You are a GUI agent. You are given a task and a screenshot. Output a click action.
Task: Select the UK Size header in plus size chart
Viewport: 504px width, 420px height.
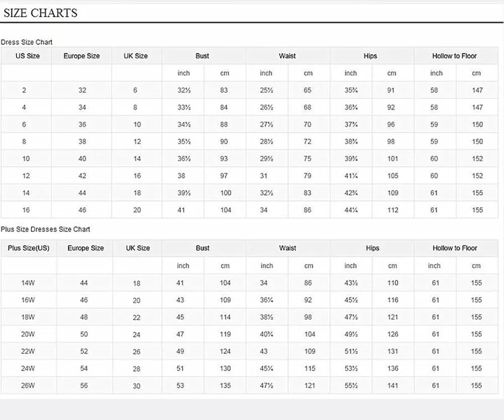pyautogui.click(x=138, y=248)
